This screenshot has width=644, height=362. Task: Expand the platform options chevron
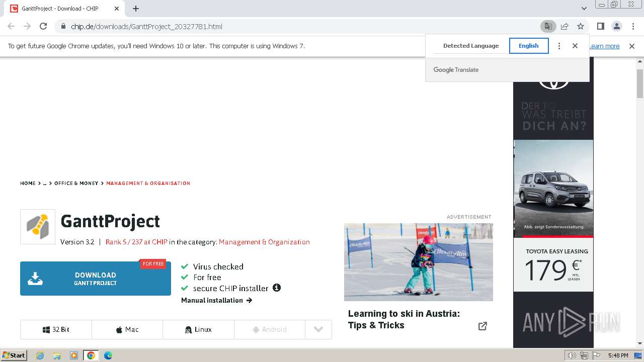(318, 329)
